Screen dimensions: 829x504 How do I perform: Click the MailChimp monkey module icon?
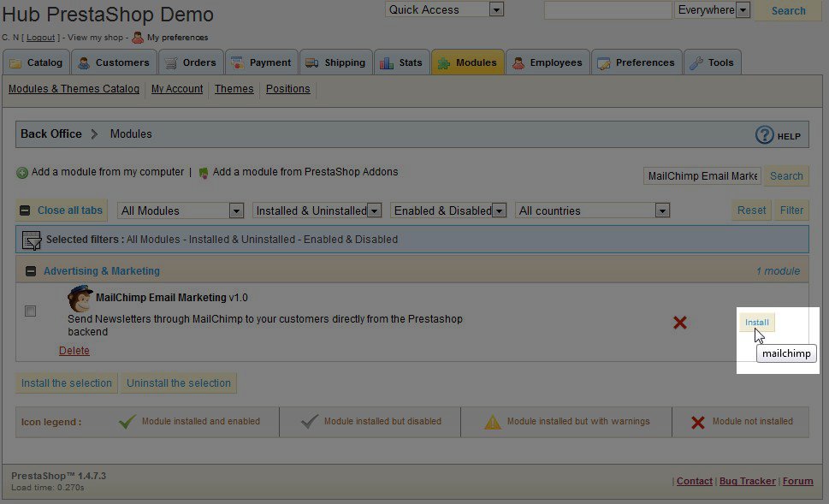click(80, 299)
